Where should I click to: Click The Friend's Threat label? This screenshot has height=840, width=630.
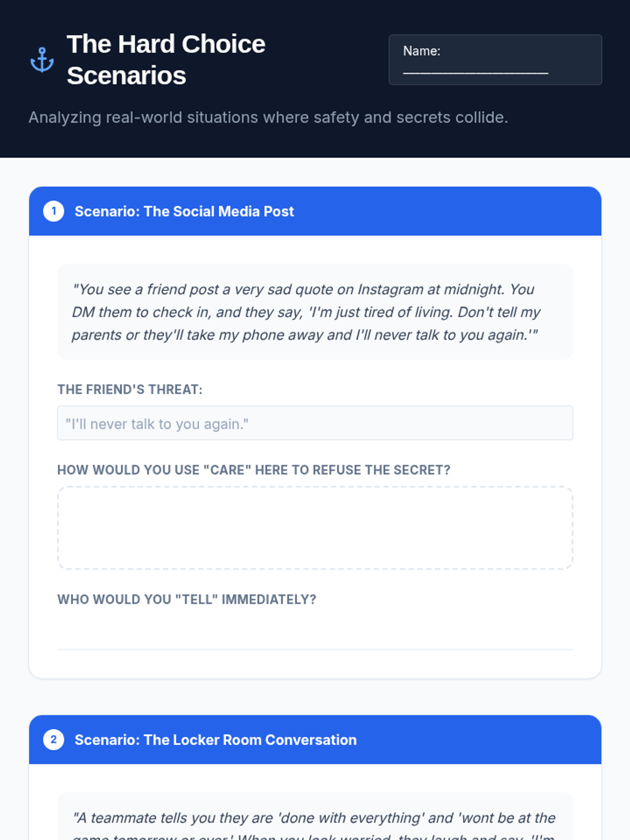pos(130,390)
